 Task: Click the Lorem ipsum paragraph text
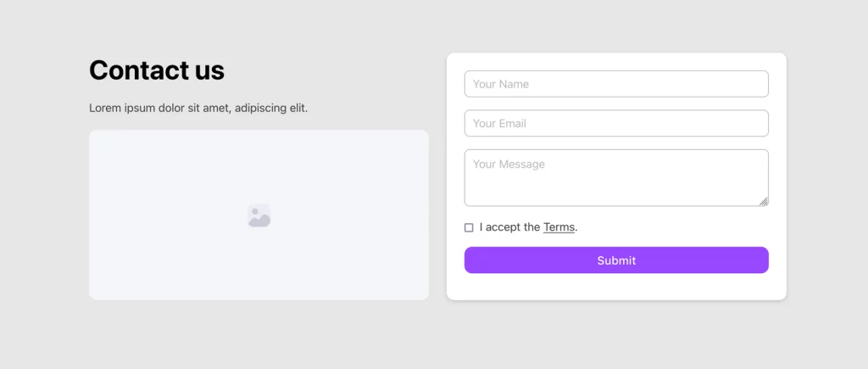198,108
